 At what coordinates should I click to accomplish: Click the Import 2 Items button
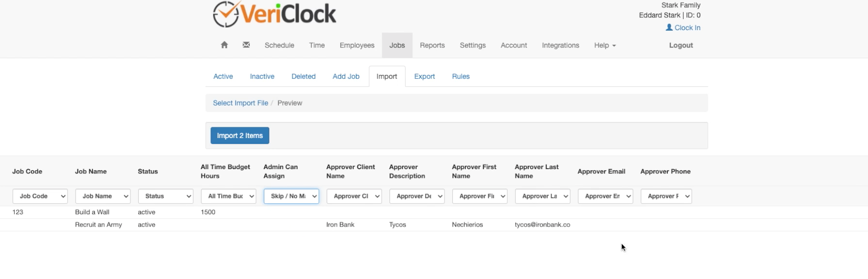(240, 136)
